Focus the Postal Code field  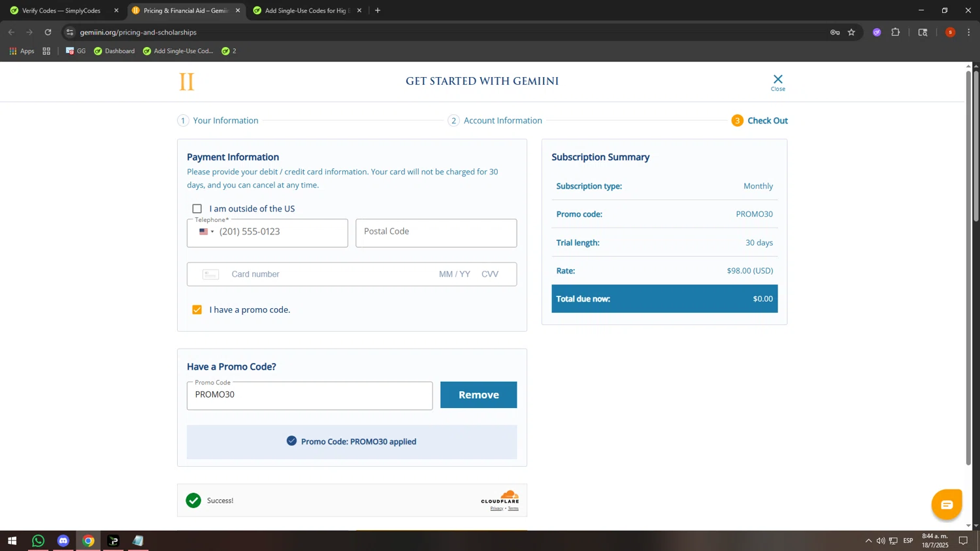[436, 233]
